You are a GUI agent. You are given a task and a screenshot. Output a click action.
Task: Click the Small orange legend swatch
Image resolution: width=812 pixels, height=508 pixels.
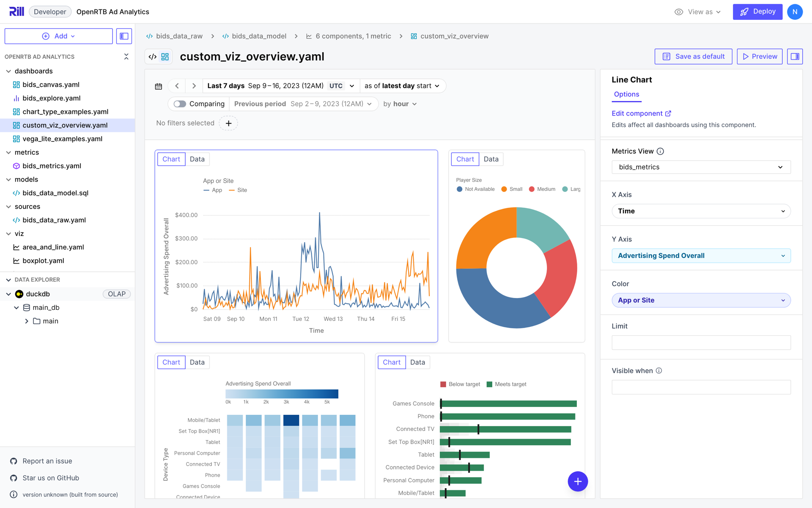(504, 189)
